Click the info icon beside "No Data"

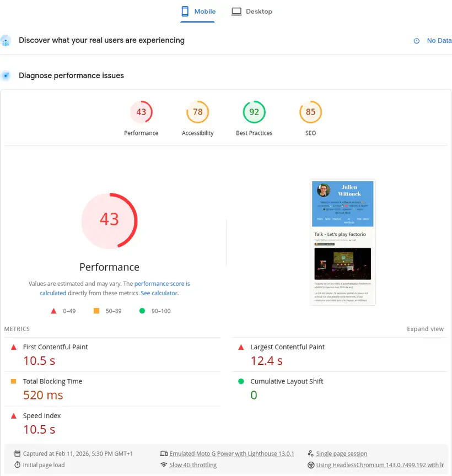[x=418, y=40]
